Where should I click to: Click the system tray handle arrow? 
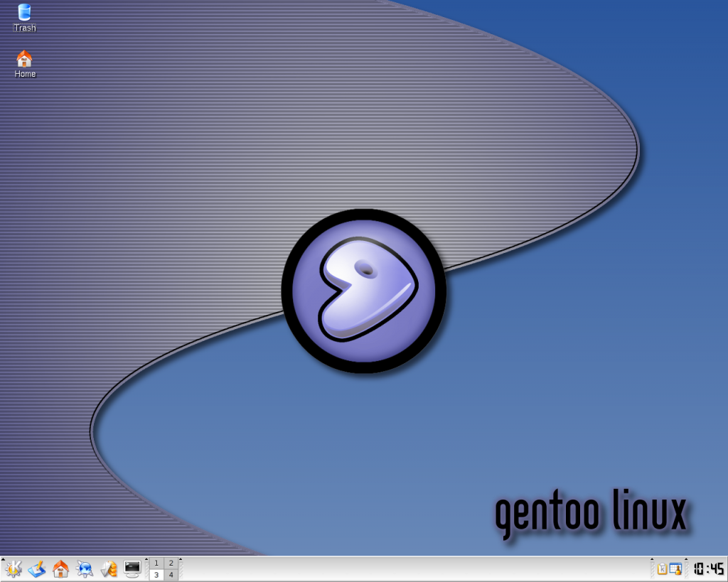(x=652, y=559)
